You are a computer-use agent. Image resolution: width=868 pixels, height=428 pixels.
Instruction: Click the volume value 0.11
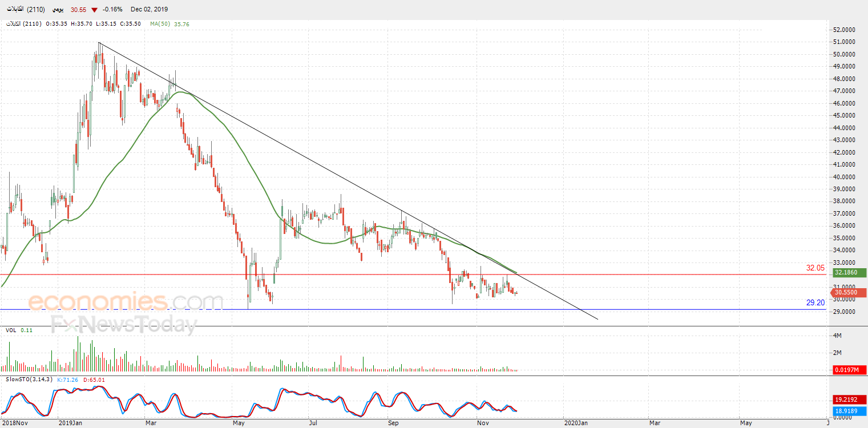26,330
